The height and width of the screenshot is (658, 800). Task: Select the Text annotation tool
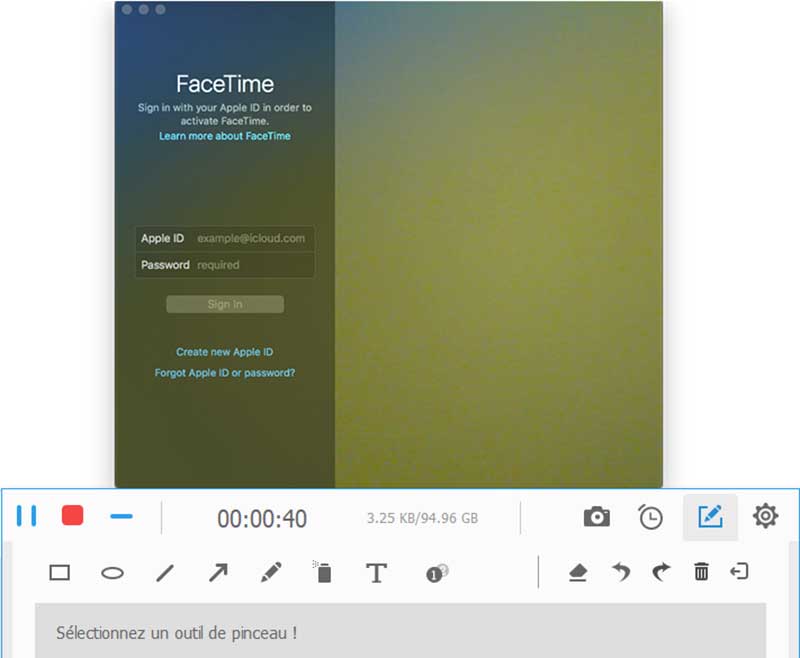point(378,573)
